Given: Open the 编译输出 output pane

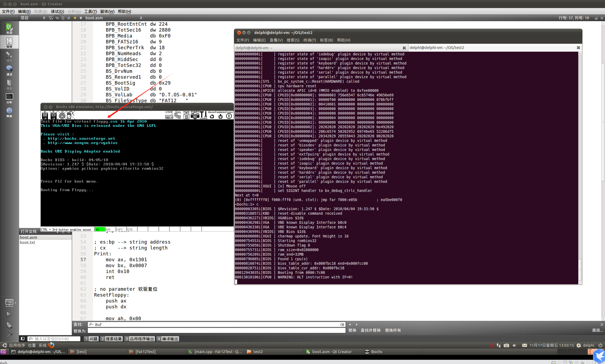Looking at the screenshot, I should [x=168, y=339].
